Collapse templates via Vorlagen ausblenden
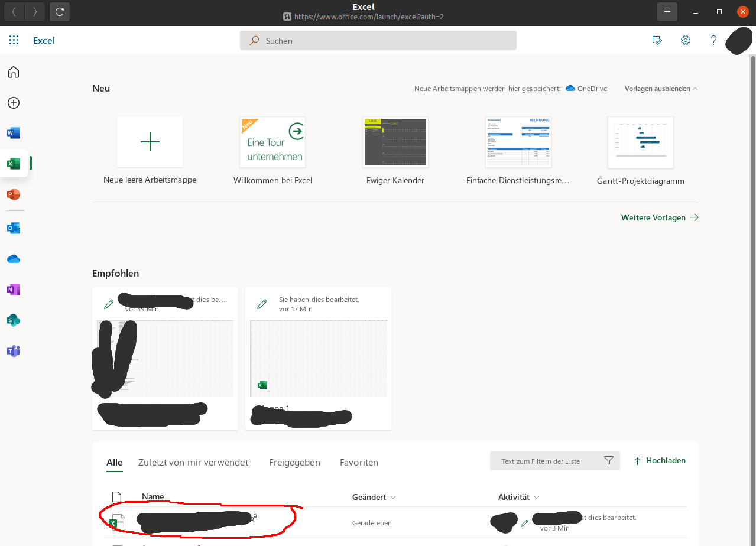The image size is (756, 546). click(661, 89)
